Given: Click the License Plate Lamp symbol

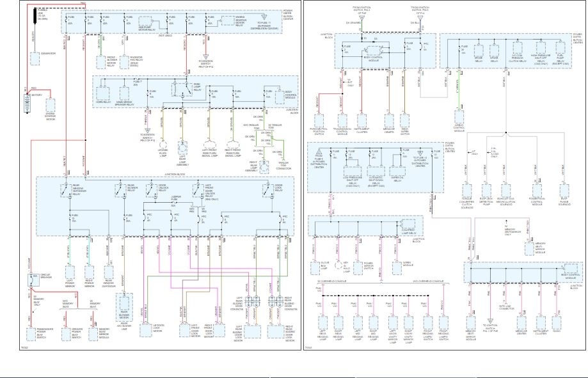Looking at the screenshot, I should 163,145.
